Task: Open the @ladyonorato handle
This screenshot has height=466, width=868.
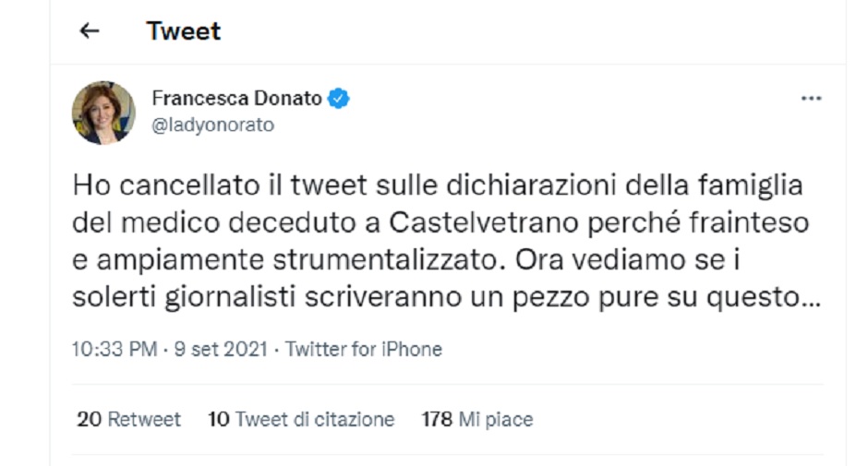Action: point(212,125)
